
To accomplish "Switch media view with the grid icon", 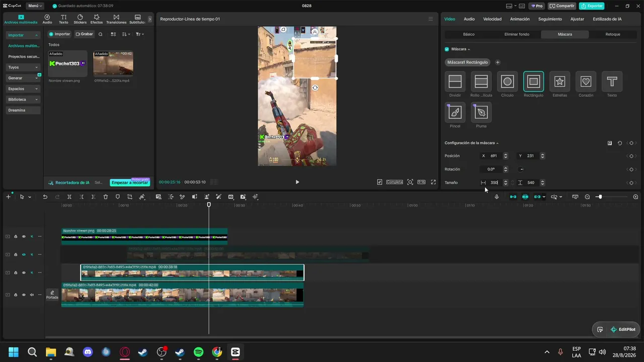I will coord(113,34).
